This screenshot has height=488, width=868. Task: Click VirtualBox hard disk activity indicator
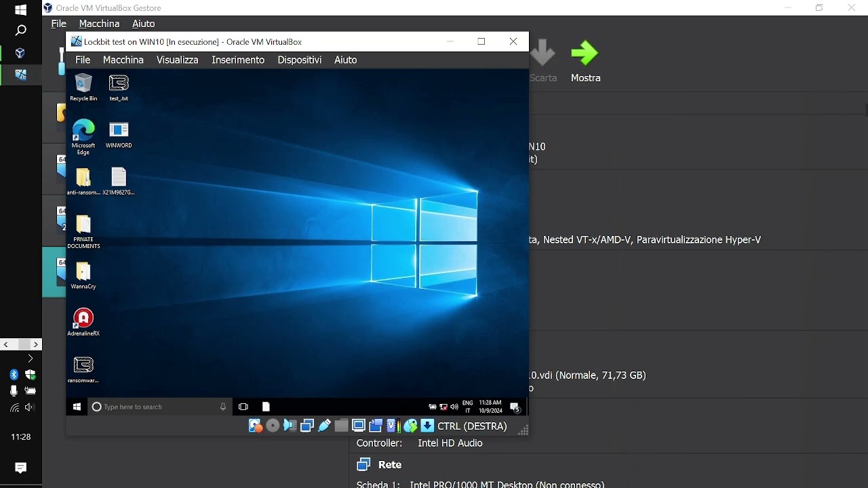[x=255, y=426]
